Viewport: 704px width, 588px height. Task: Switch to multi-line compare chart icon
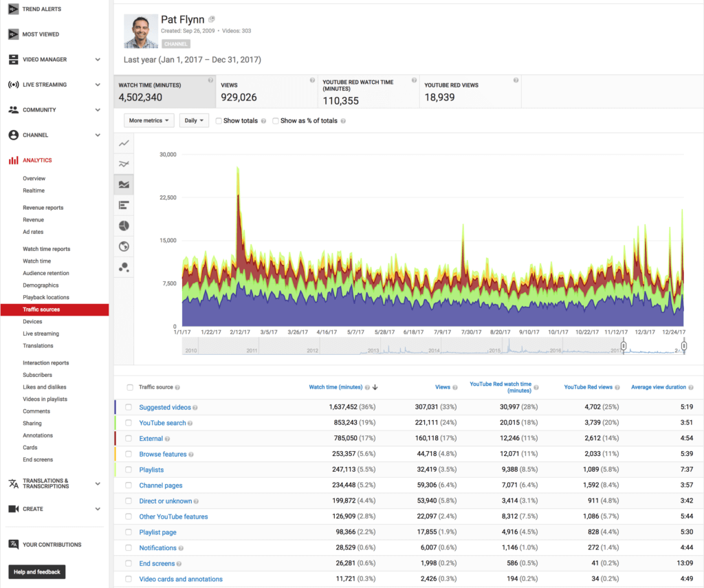click(124, 164)
